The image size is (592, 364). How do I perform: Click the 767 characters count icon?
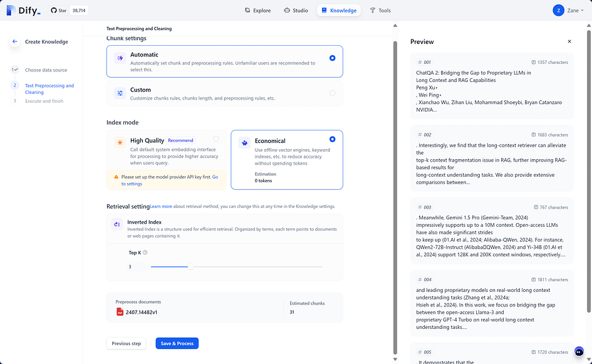coord(536,207)
